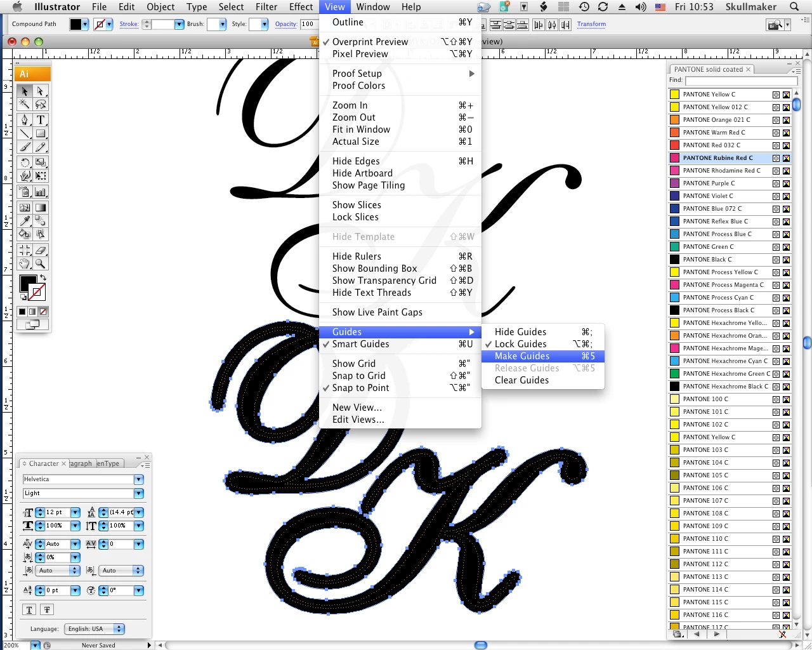Choose Hide Guides from submenu

click(543, 332)
